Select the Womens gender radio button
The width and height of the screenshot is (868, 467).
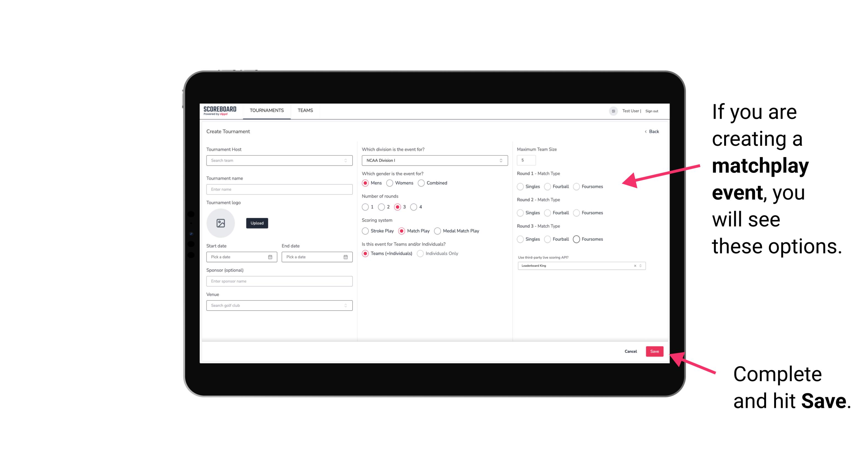click(391, 183)
